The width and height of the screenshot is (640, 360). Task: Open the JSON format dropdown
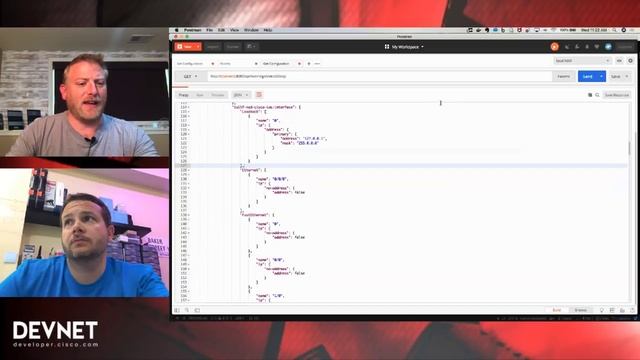[x=241, y=95]
